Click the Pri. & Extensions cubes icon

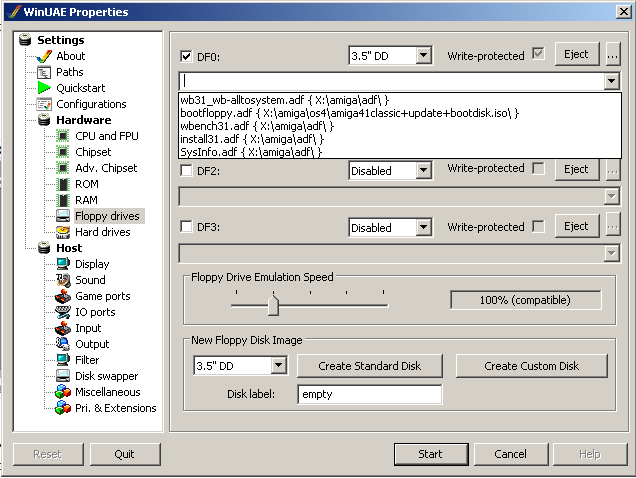click(62, 408)
